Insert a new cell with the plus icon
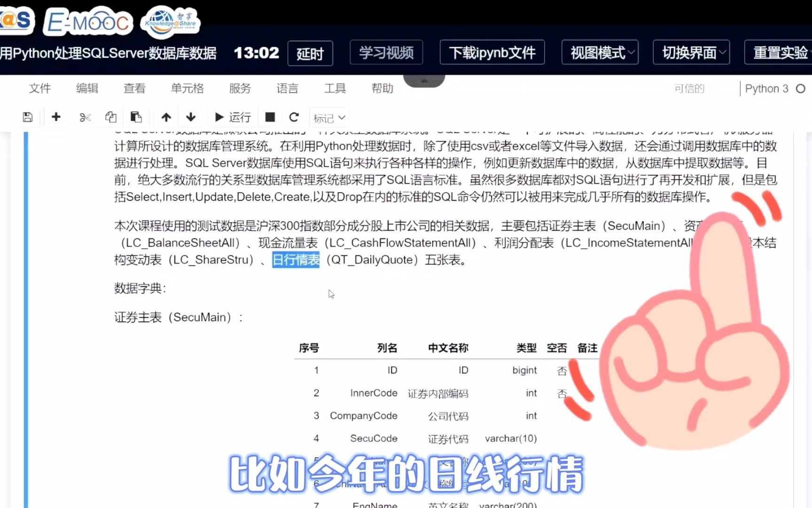812x508 pixels. pos(56,117)
